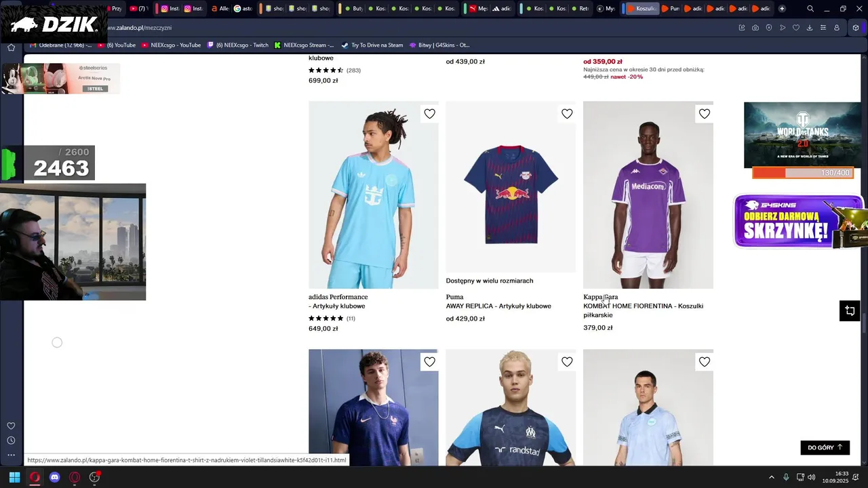Viewport: 868px width, 488px height.
Task: Click the search tabs magnifier icon
Action: tap(810, 9)
